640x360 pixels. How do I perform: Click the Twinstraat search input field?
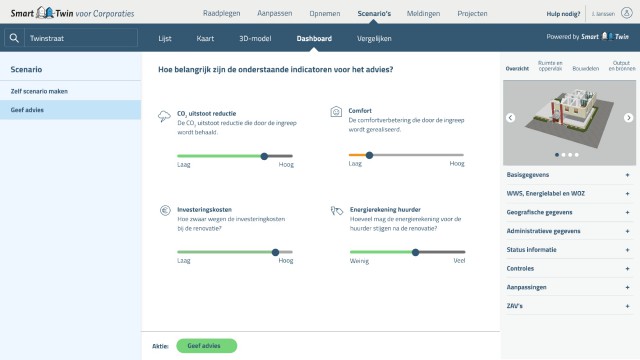[x=81, y=38]
